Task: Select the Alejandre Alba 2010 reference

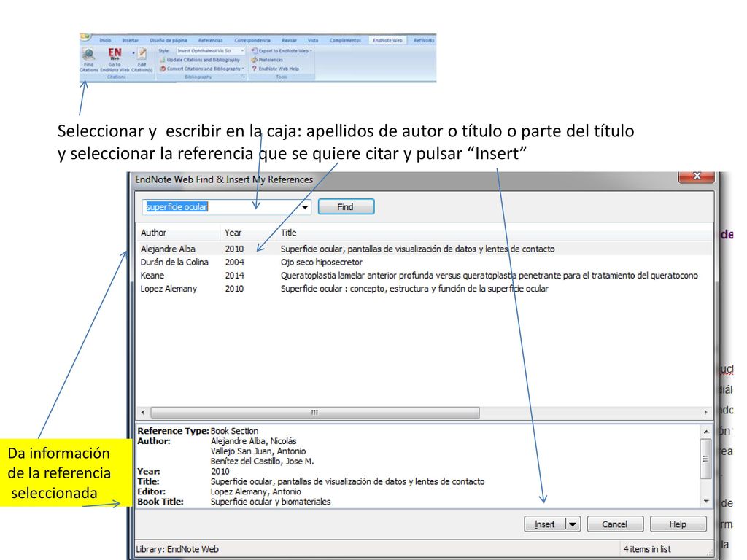Action: click(x=424, y=249)
